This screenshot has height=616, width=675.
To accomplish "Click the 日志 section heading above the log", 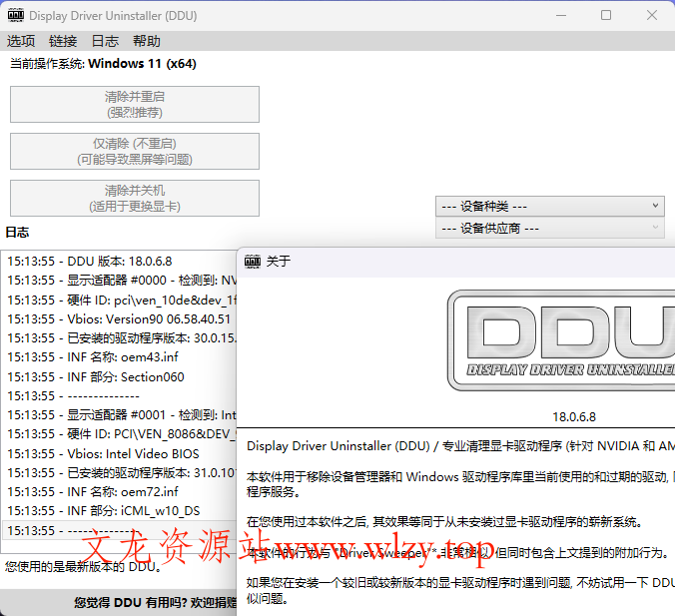I will tap(17, 233).
